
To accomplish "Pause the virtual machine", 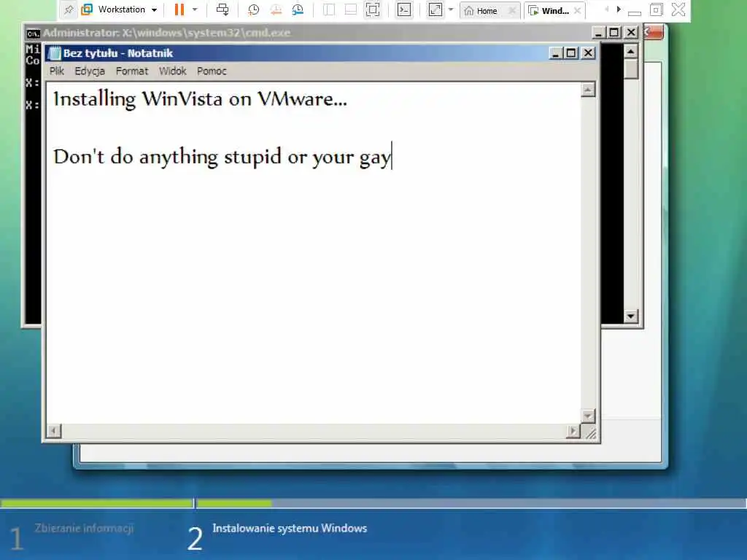I will [x=179, y=9].
